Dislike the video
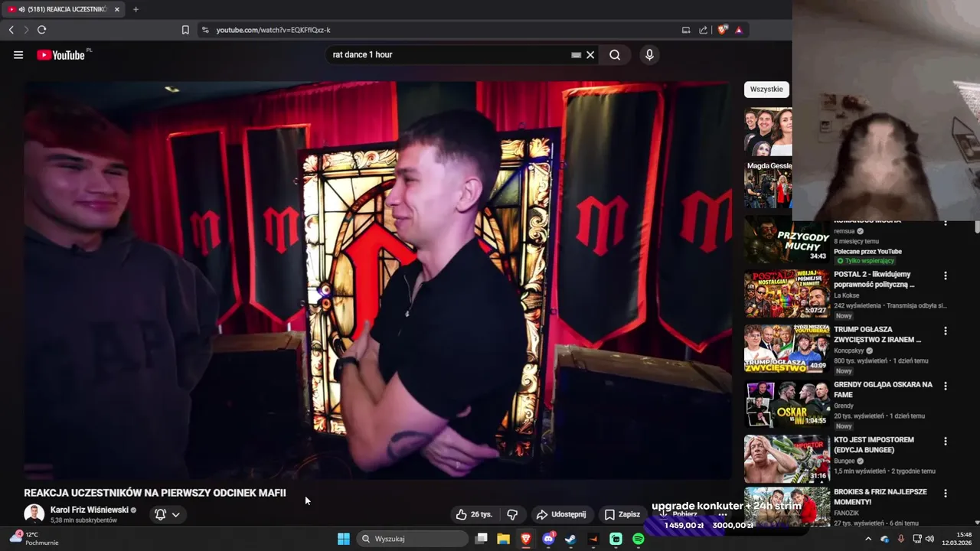 512,514
